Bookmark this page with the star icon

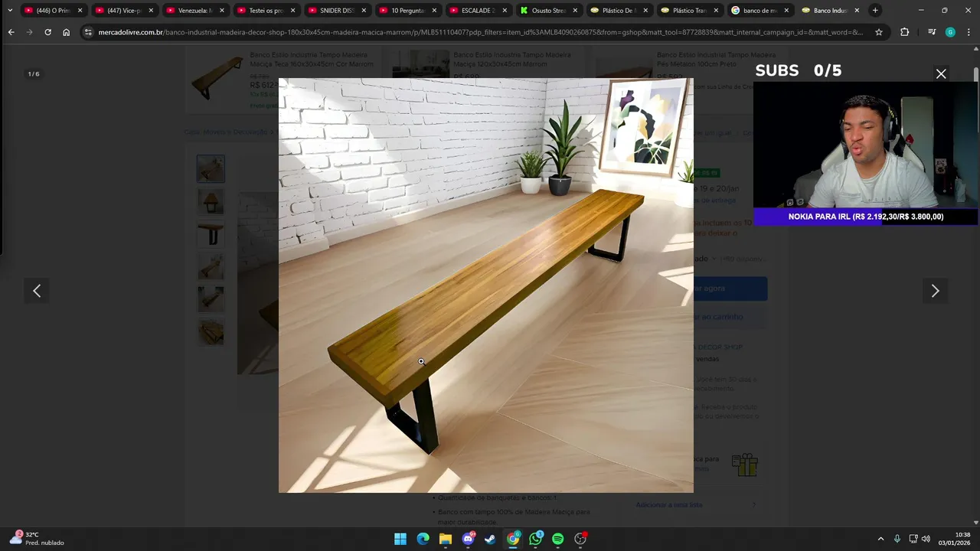pyautogui.click(x=879, y=32)
